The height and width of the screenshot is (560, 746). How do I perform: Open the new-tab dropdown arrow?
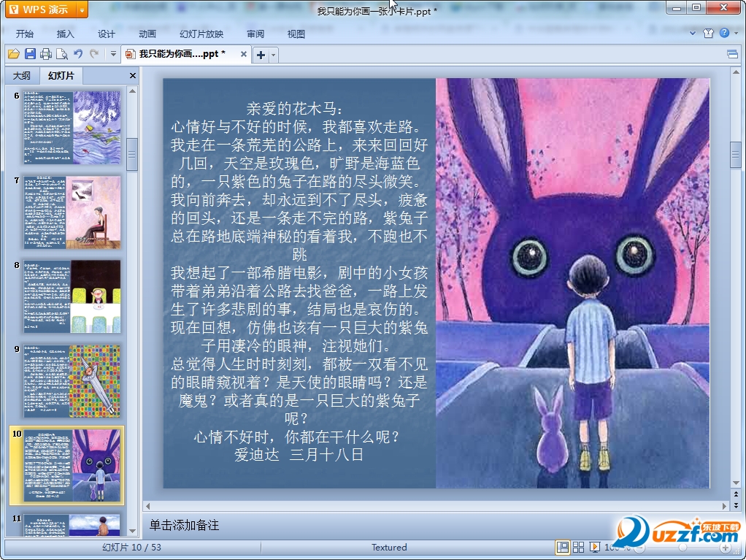pos(273,55)
